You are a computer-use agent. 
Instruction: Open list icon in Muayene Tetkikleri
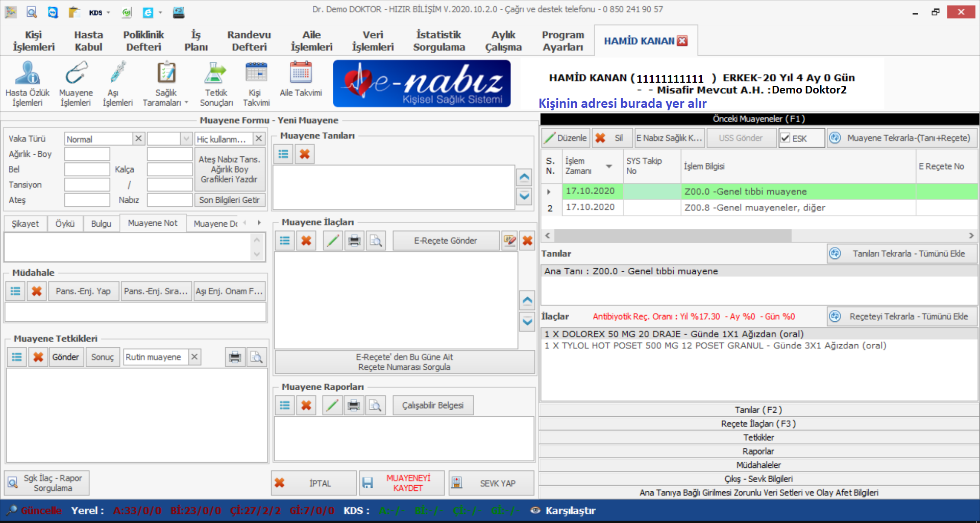click(x=17, y=357)
